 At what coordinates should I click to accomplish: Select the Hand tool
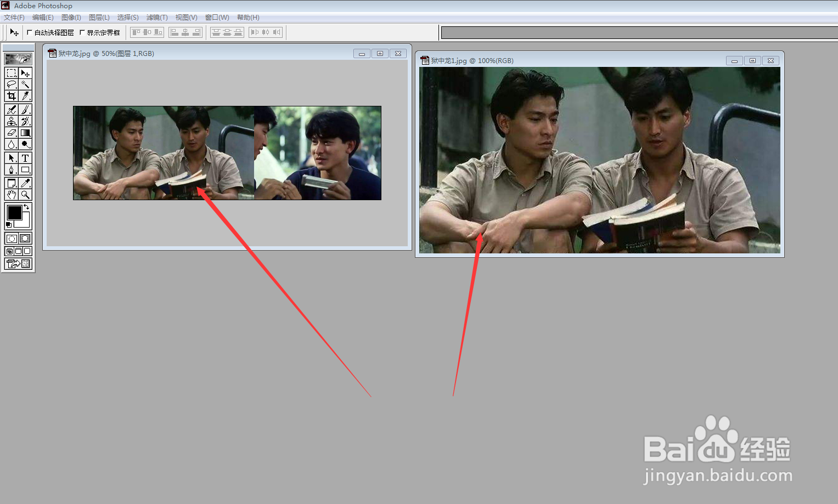[11, 195]
